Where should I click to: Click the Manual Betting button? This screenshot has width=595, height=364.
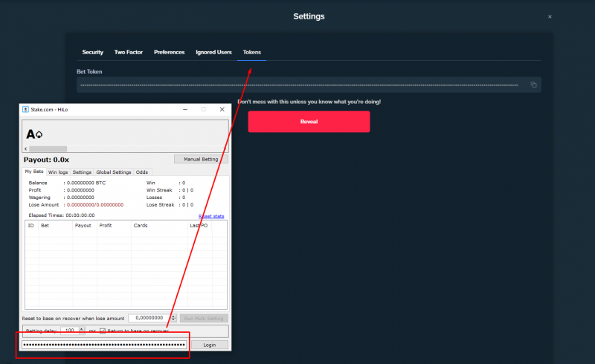201,159
